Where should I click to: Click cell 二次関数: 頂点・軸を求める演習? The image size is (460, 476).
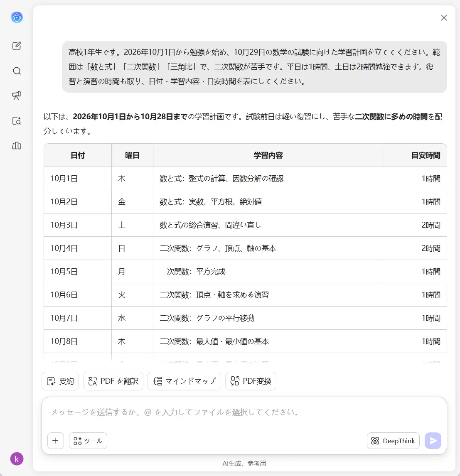pos(268,295)
